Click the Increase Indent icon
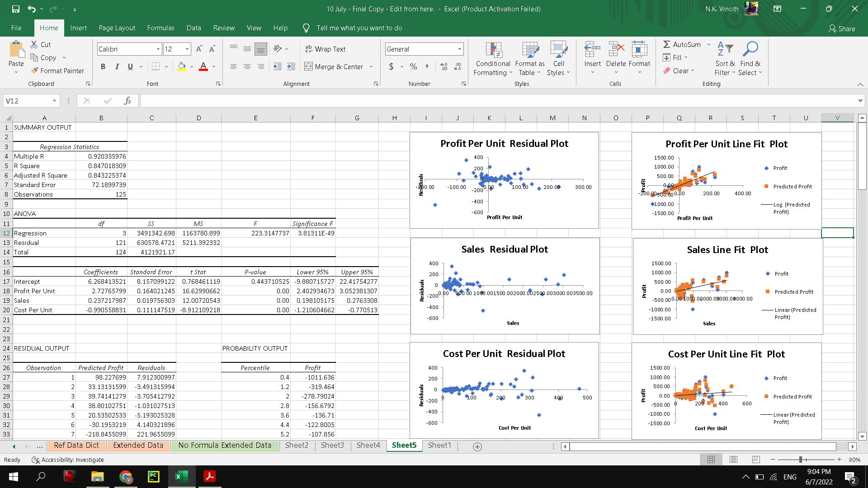This screenshot has height=488, width=868. click(x=291, y=66)
